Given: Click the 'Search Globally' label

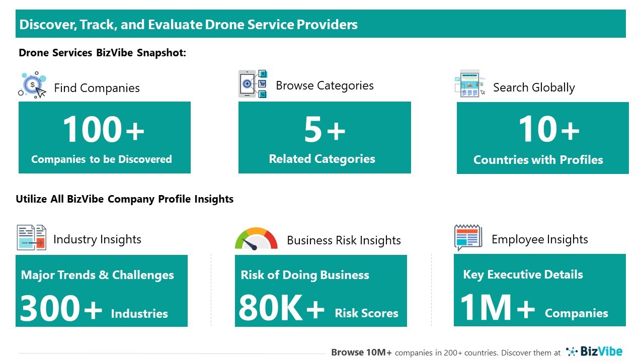Looking at the screenshot, I should 534,87.
